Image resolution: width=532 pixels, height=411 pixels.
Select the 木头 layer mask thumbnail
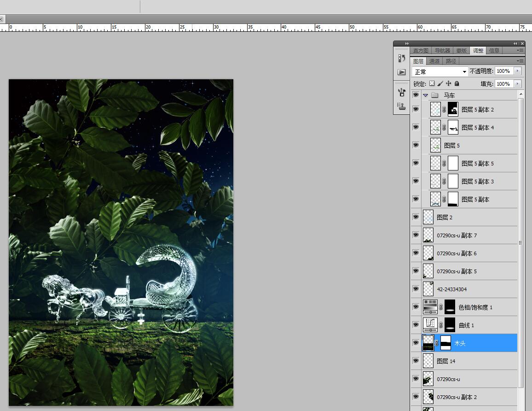tap(446, 343)
